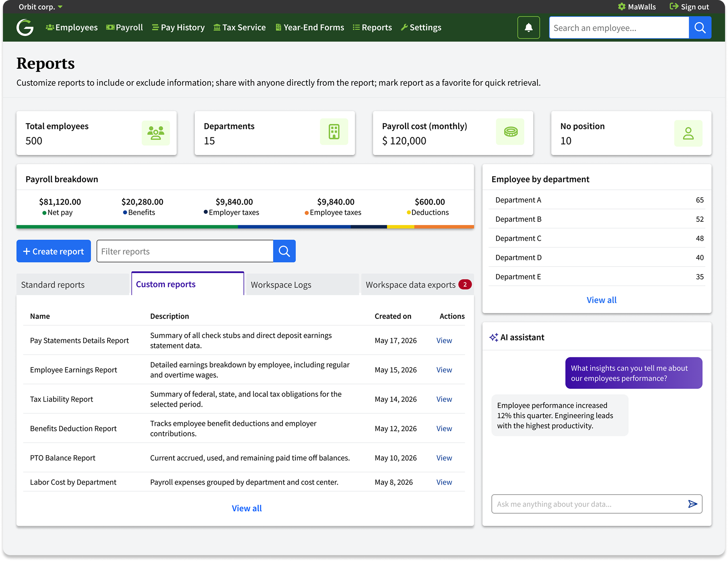Screen dimensions: 728x561
Task: Click the Total employees people icon
Action: click(x=156, y=133)
